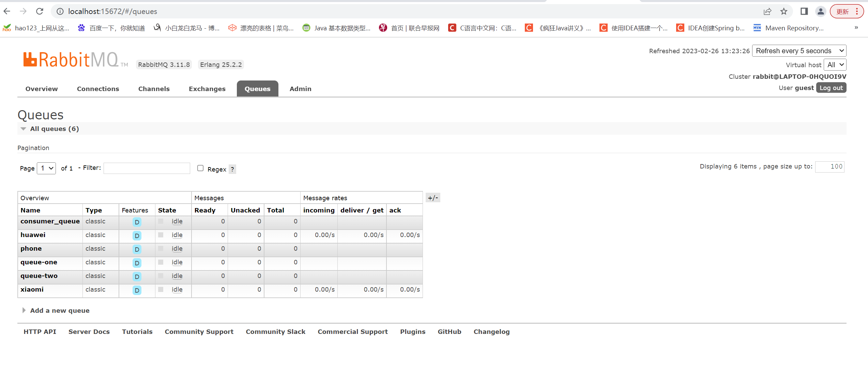Screen dimensions: 868x382
Task: Click the D feature badge for huawei
Action: [137, 236]
